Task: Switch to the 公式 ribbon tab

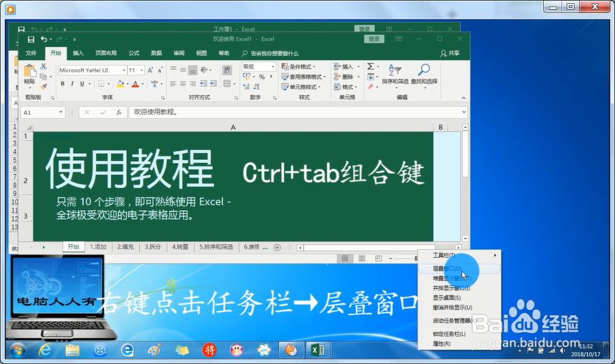Action: pyautogui.click(x=134, y=53)
